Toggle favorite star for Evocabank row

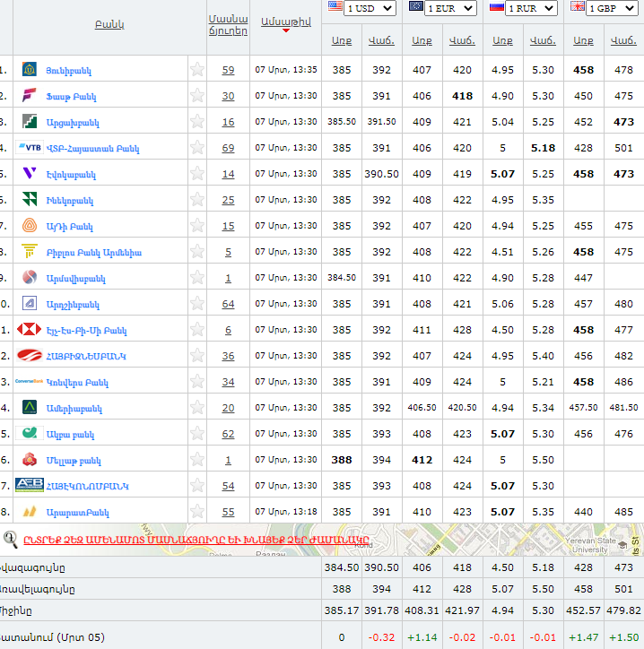pyautogui.click(x=197, y=173)
